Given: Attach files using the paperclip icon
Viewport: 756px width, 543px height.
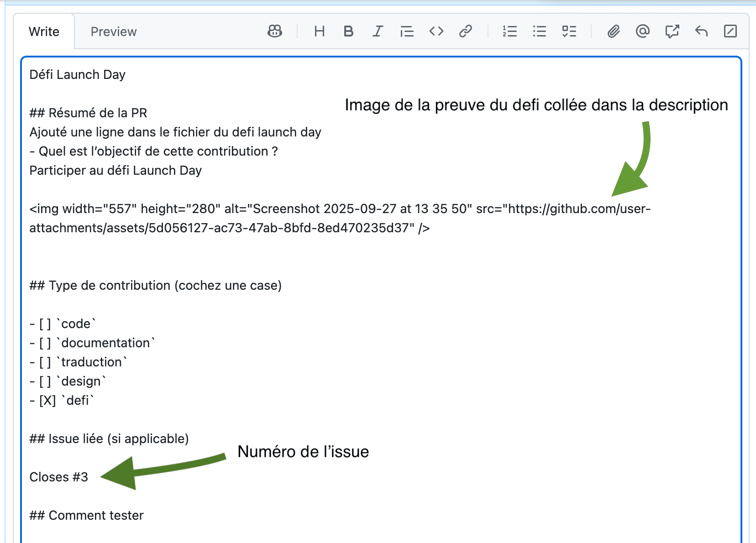Looking at the screenshot, I should coord(613,31).
